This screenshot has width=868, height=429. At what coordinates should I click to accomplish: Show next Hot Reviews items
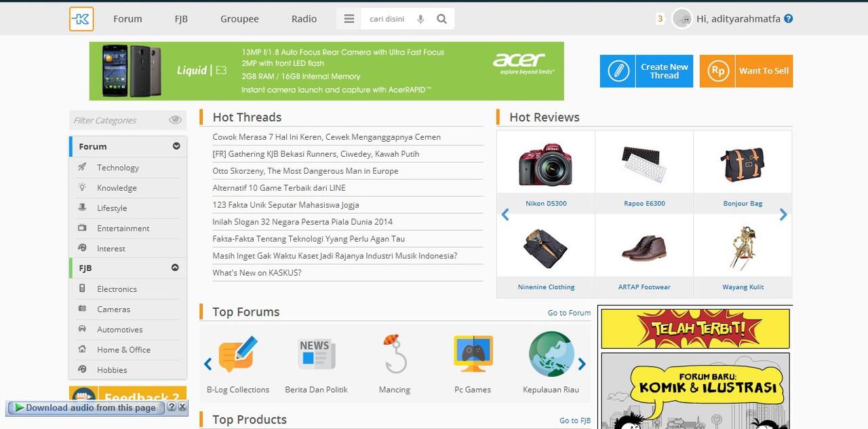coord(783,214)
